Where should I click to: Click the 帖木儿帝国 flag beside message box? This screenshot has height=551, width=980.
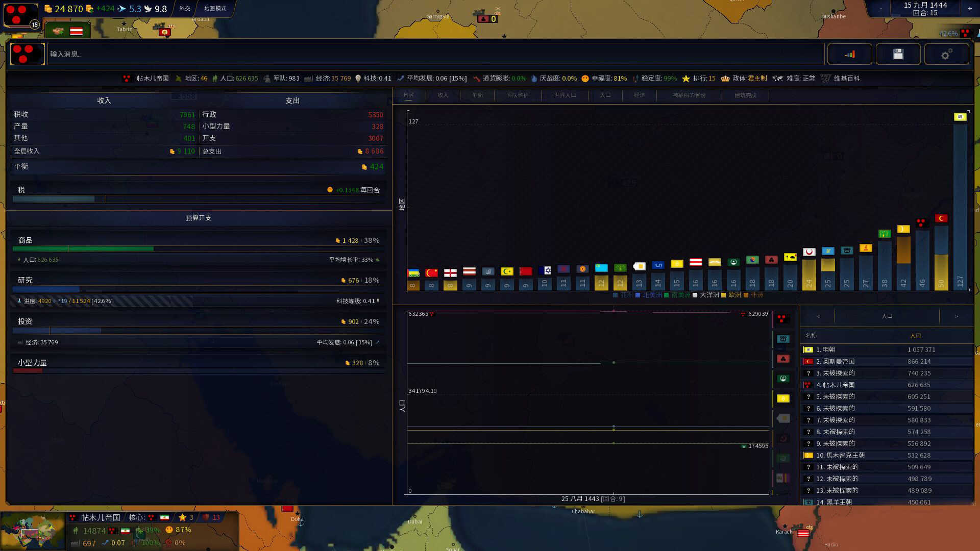[28, 54]
